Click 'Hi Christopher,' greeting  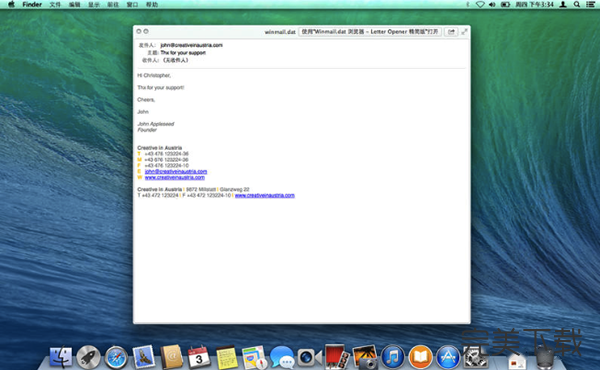(x=154, y=75)
